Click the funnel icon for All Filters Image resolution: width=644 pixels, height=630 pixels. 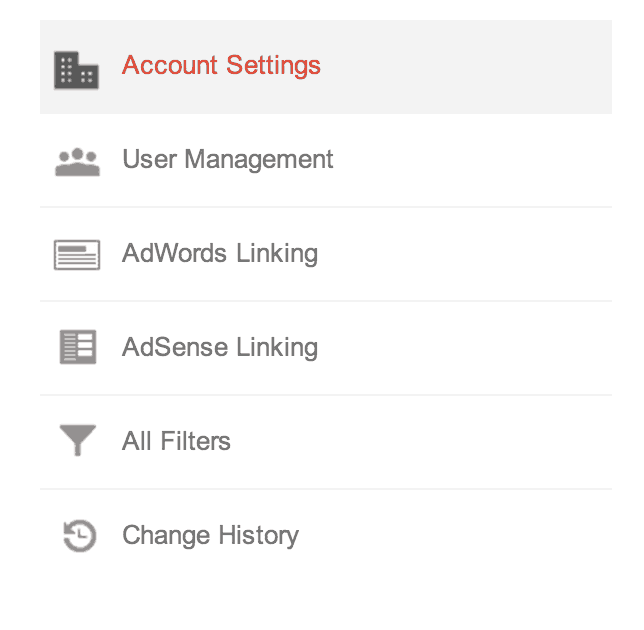[78, 440]
